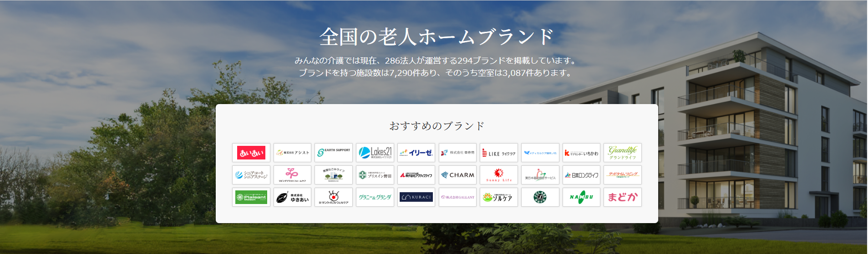This screenshot has width=868, height=254.
Task: Select the 株式会社GALLANT brand logo
Action: [x=457, y=197]
